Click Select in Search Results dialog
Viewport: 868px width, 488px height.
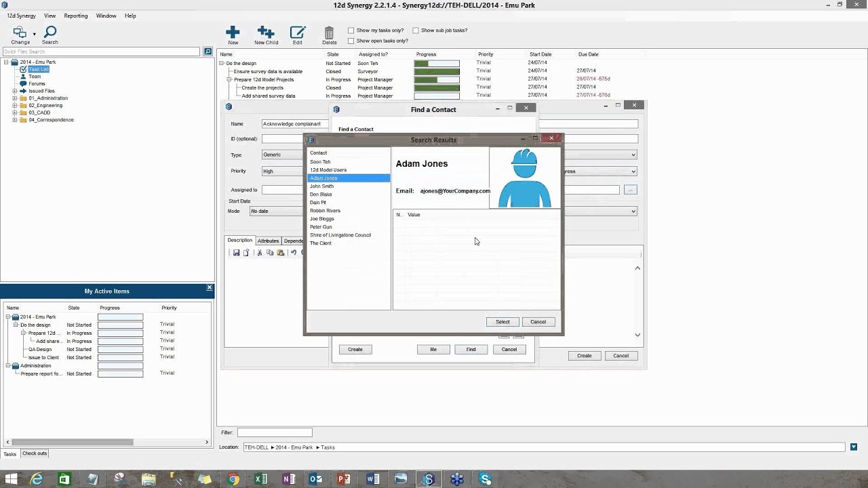[502, 322]
